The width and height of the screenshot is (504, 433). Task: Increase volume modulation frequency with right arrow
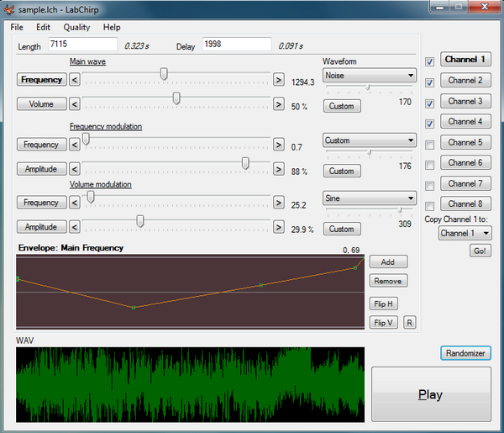pos(279,203)
